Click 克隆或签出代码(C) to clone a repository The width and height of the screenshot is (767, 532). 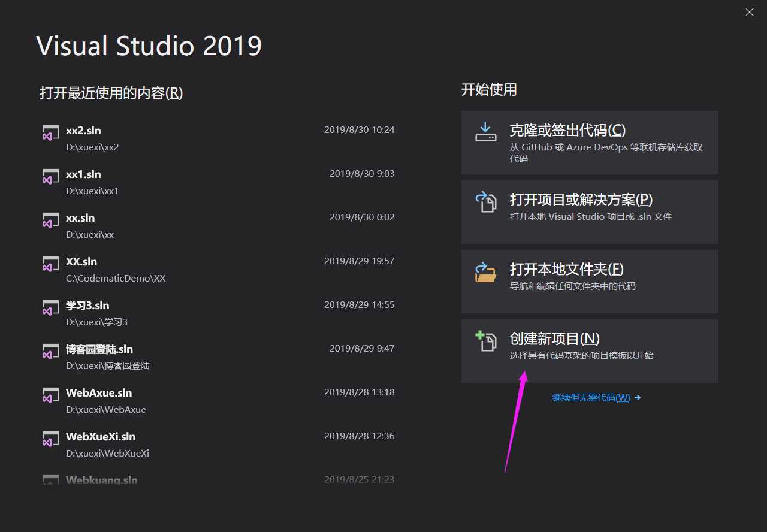coord(590,142)
